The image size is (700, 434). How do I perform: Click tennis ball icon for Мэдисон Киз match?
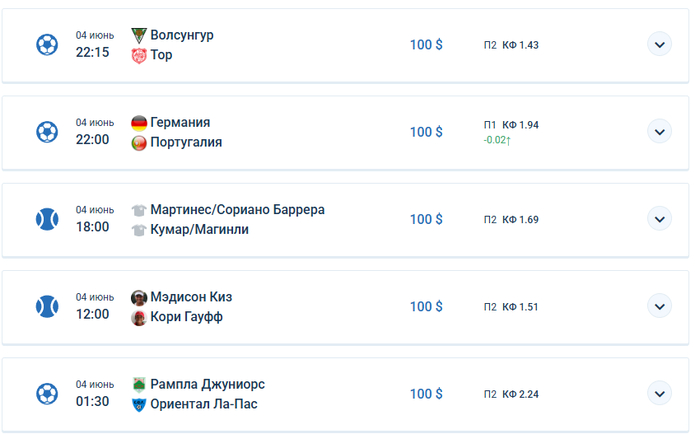point(47,306)
